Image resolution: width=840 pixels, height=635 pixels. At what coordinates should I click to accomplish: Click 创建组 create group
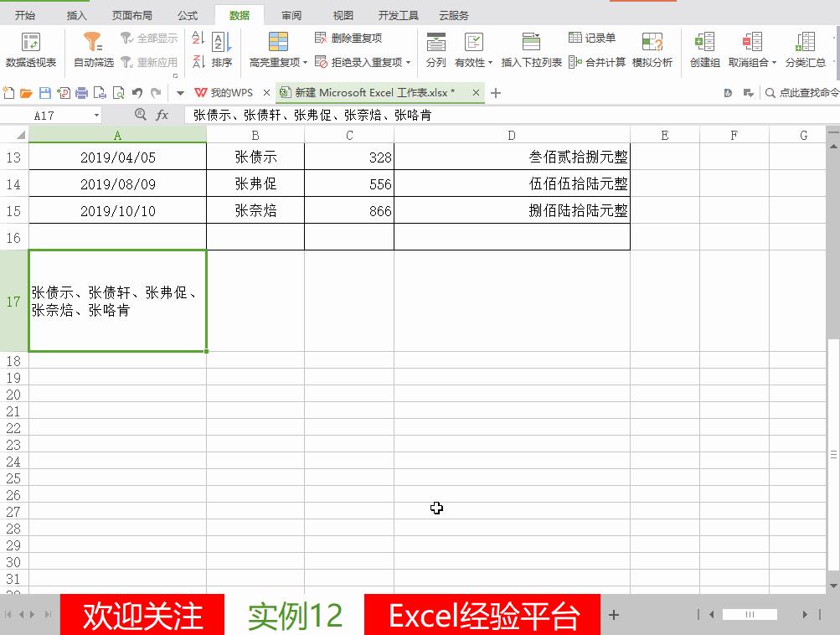pos(704,49)
